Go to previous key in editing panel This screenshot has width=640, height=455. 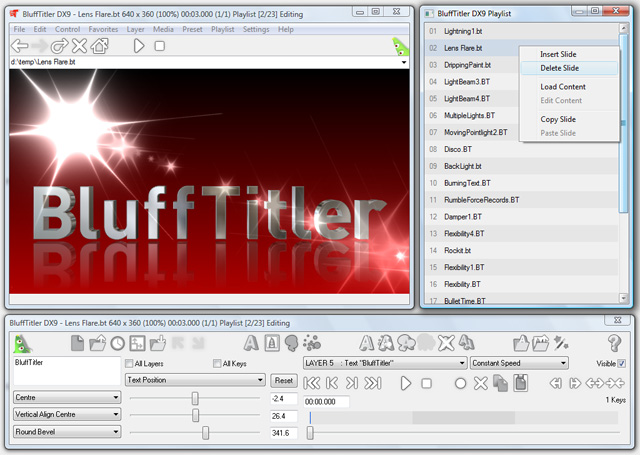pyautogui.click(x=332, y=383)
